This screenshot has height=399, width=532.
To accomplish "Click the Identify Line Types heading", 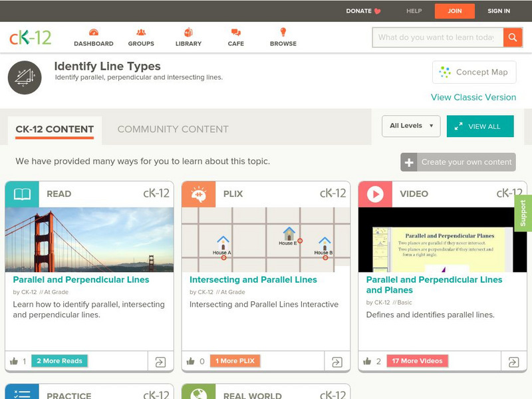I will click(108, 66).
